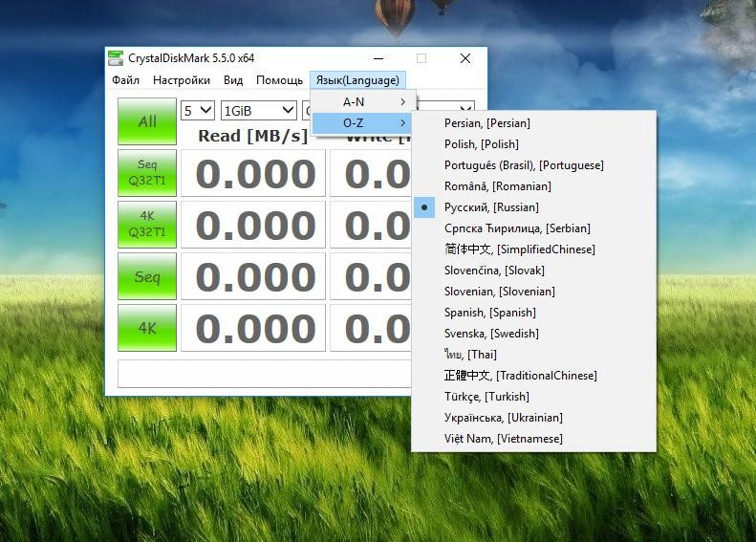Choose Українська [Ukrainian] from the language list
756x542 pixels.
[533, 418]
